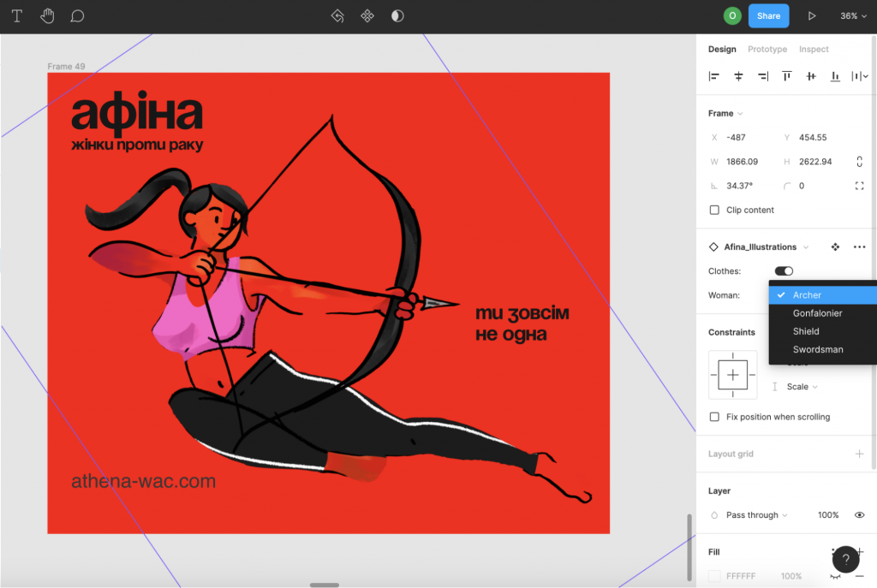Click the Create component icon in toolbar
The height and width of the screenshot is (588, 877).
point(367,16)
